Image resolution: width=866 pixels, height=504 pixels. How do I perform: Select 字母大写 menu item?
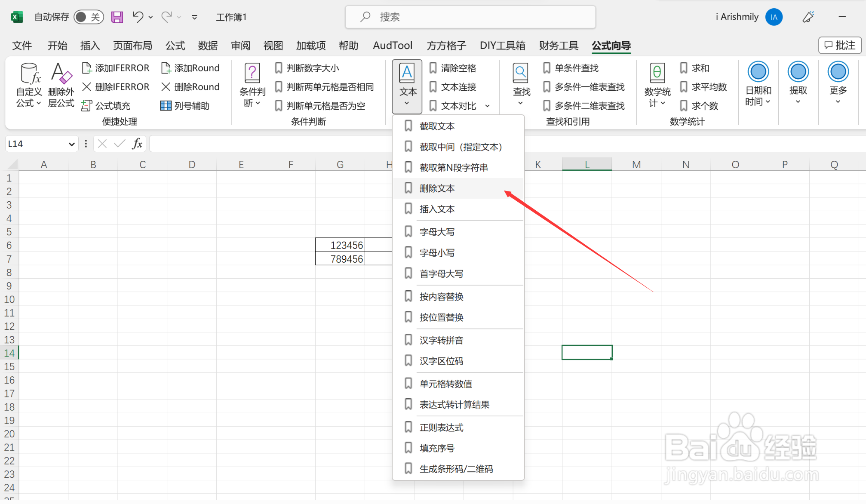tap(458, 232)
